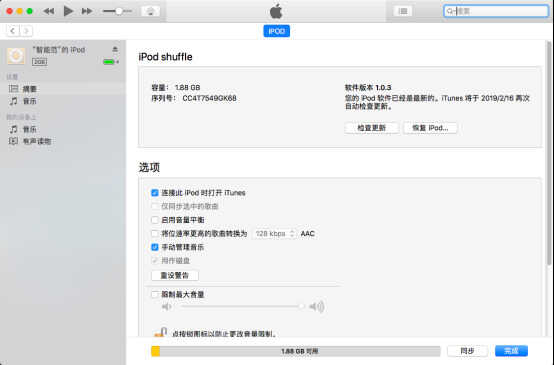
Task: Adjust the maximum volume limit slider
Action: click(242, 306)
